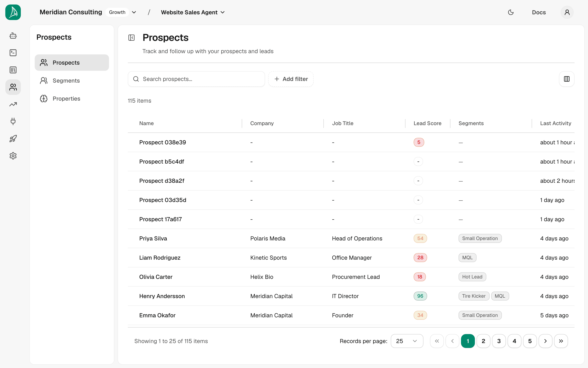588x368 pixels.
Task: Click the Kinetic Sports company cell
Action: point(268,258)
